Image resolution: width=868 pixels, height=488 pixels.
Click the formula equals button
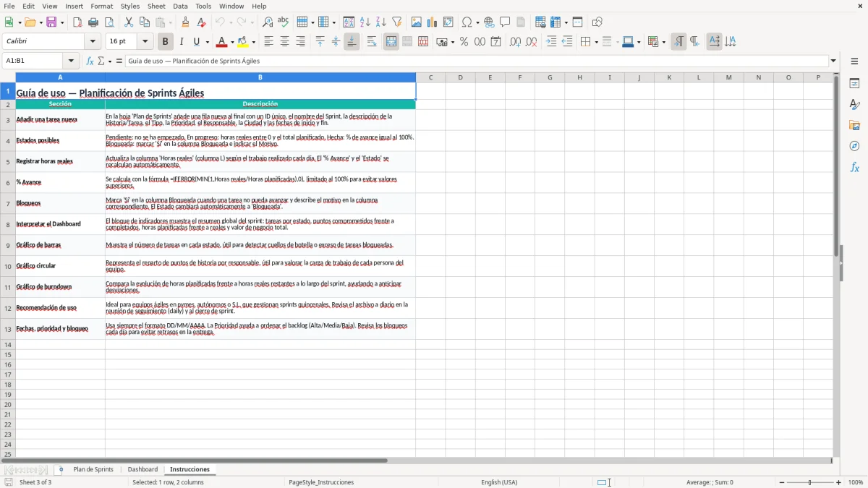(x=119, y=61)
